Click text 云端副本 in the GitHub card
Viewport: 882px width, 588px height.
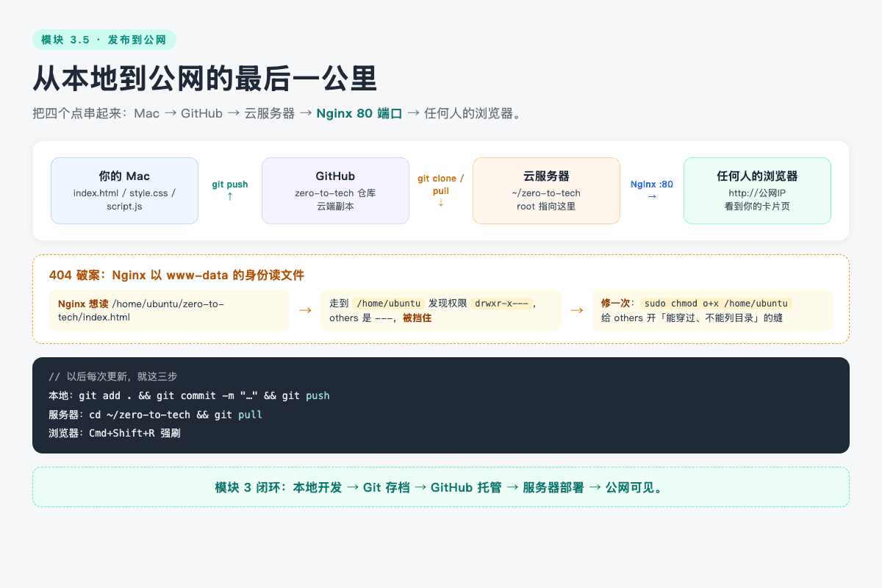(x=335, y=207)
